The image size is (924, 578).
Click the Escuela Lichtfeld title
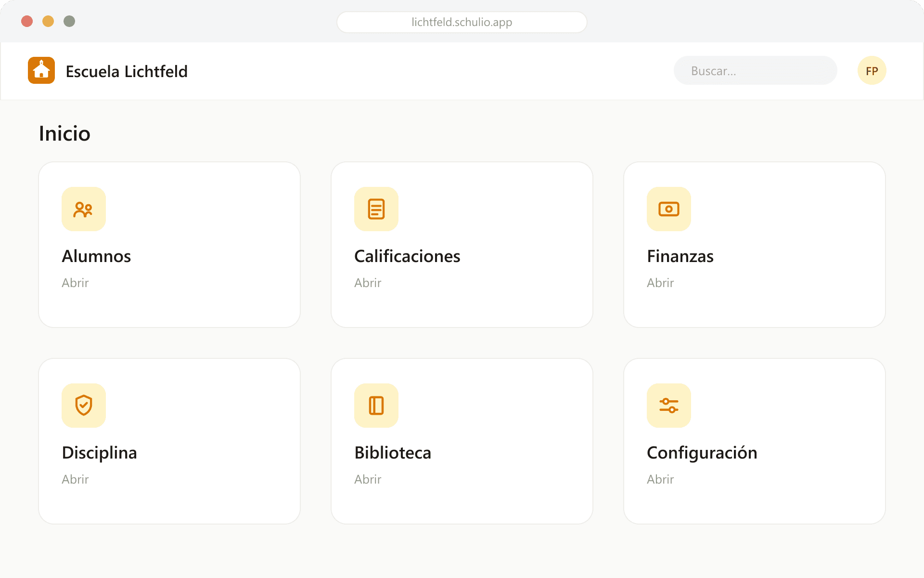coord(127,71)
